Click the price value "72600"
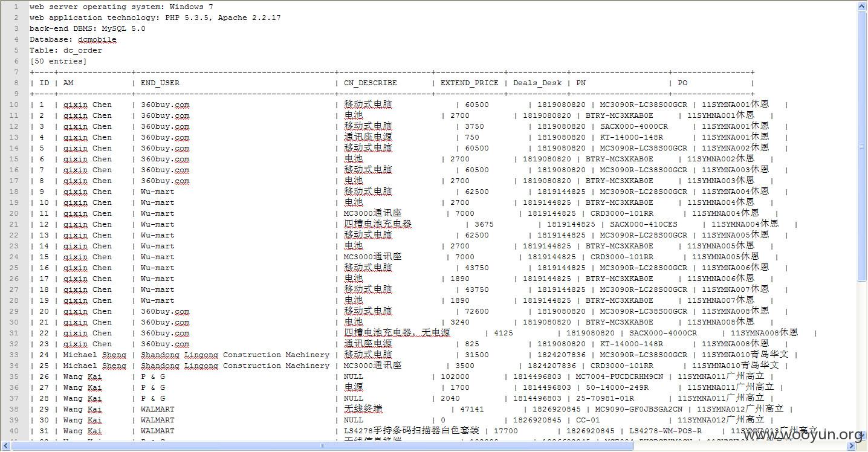Screen dimensions: 868x452 tap(477, 312)
